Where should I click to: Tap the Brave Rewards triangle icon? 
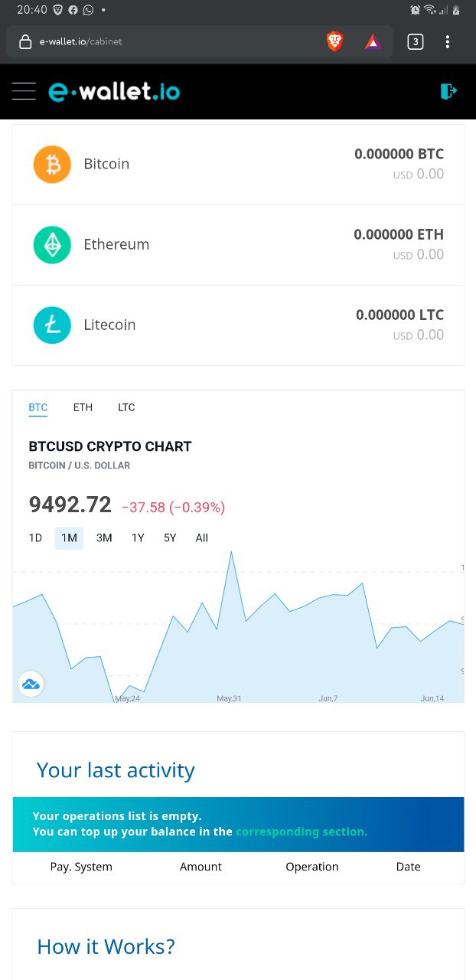point(373,42)
